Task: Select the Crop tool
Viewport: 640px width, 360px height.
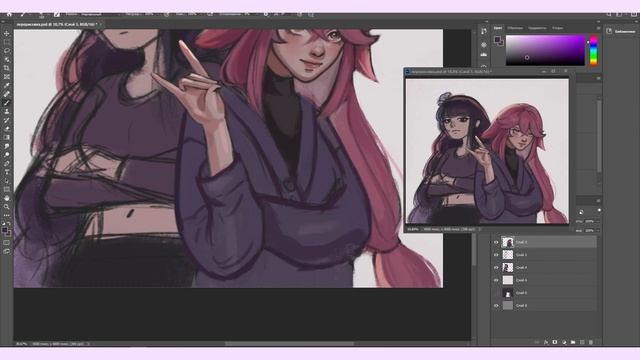Action: 7,68
